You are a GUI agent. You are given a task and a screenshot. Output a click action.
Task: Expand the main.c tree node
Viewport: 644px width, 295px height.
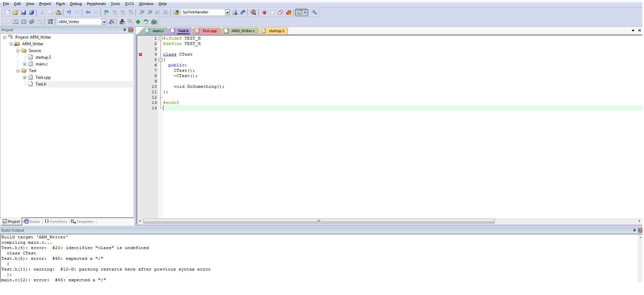pos(24,64)
